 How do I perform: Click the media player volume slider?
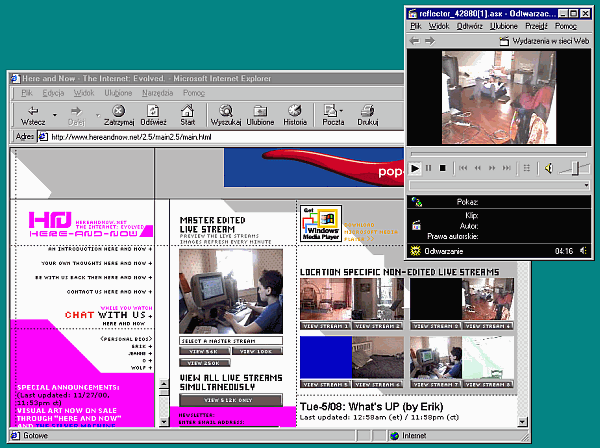(574, 168)
